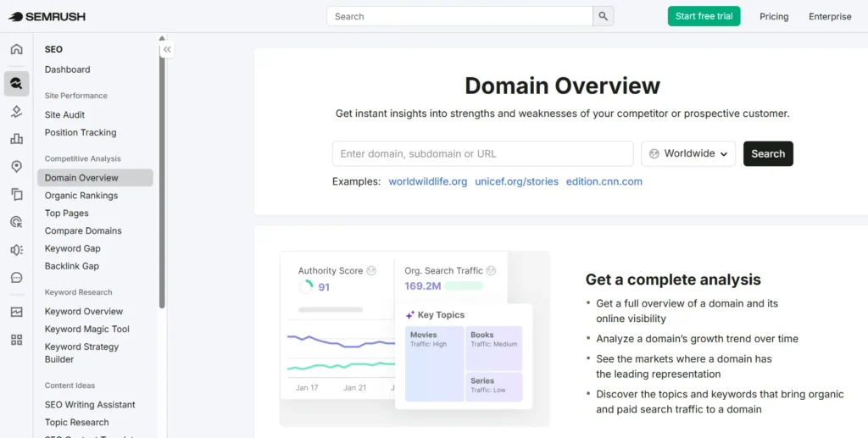Click the Authority Score info icon
Image resolution: width=868 pixels, height=438 pixels.
tap(371, 270)
